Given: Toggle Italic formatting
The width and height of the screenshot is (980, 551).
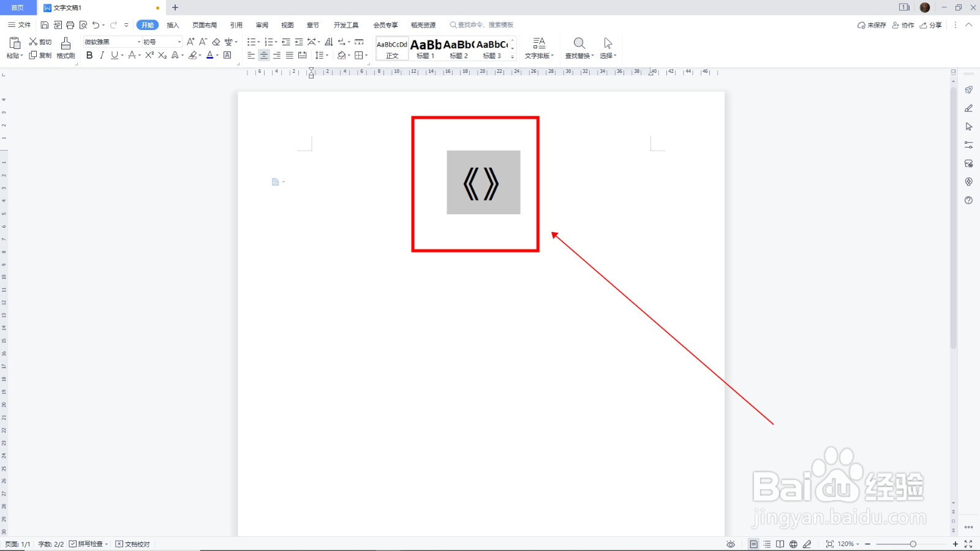Looking at the screenshot, I should click(102, 55).
